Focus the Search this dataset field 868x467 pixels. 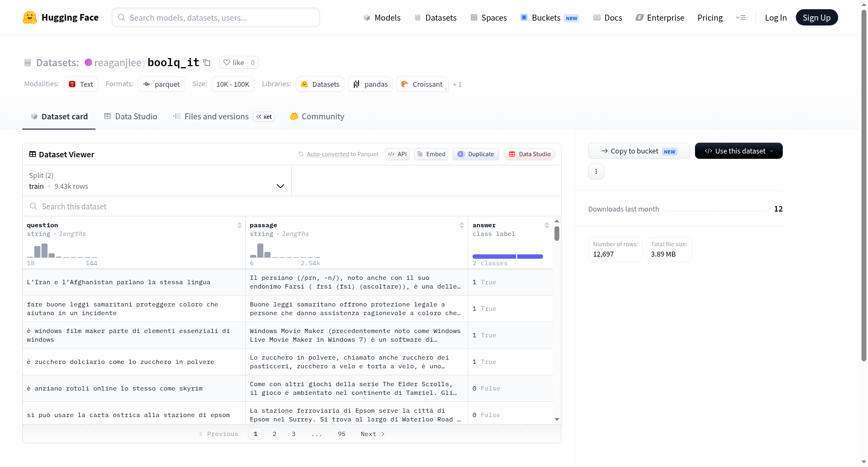click(x=292, y=206)
